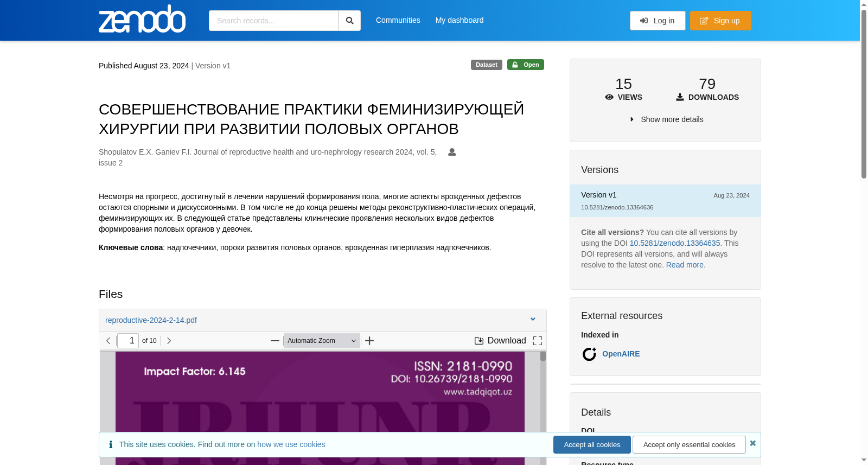Open the Zenodo home logo

(142, 19)
